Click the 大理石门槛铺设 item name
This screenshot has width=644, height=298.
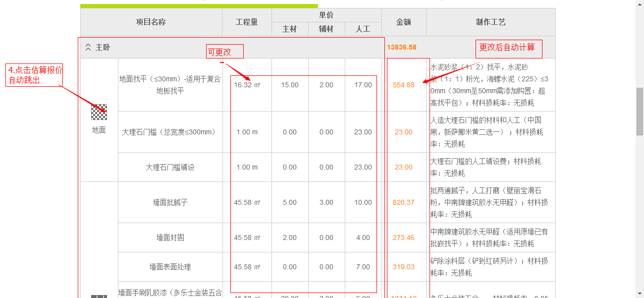point(170,167)
